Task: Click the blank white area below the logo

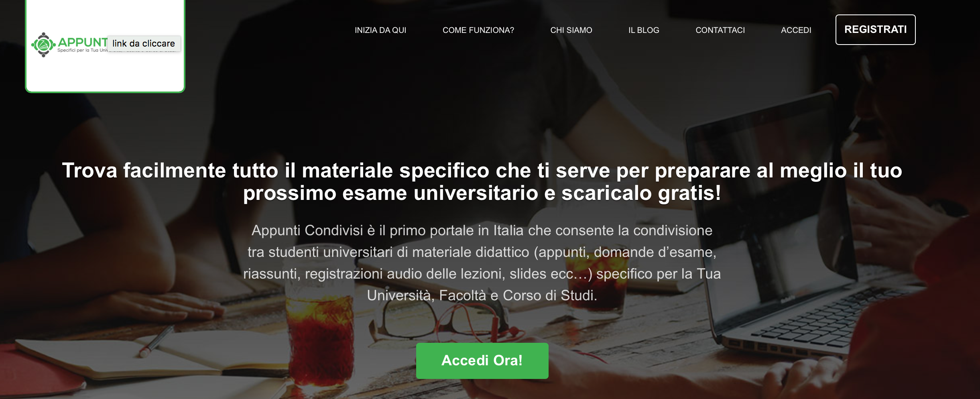Action: (x=105, y=74)
